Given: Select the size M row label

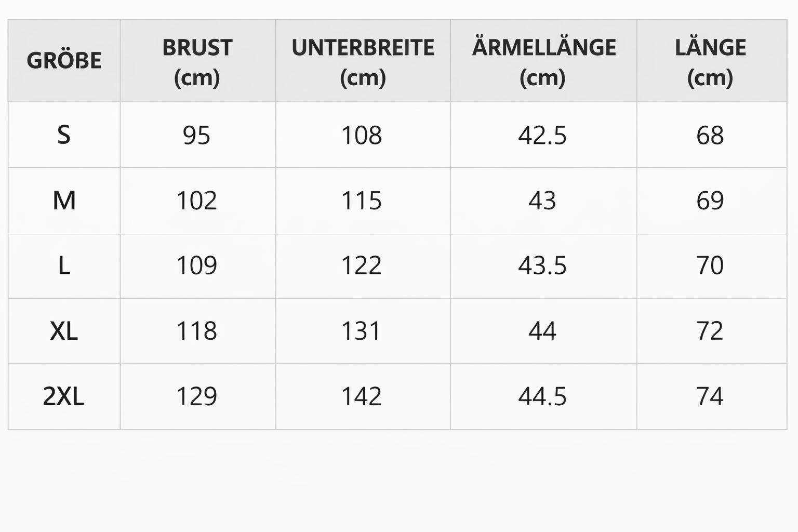Looking at the screenshot, I should point(64,201).
